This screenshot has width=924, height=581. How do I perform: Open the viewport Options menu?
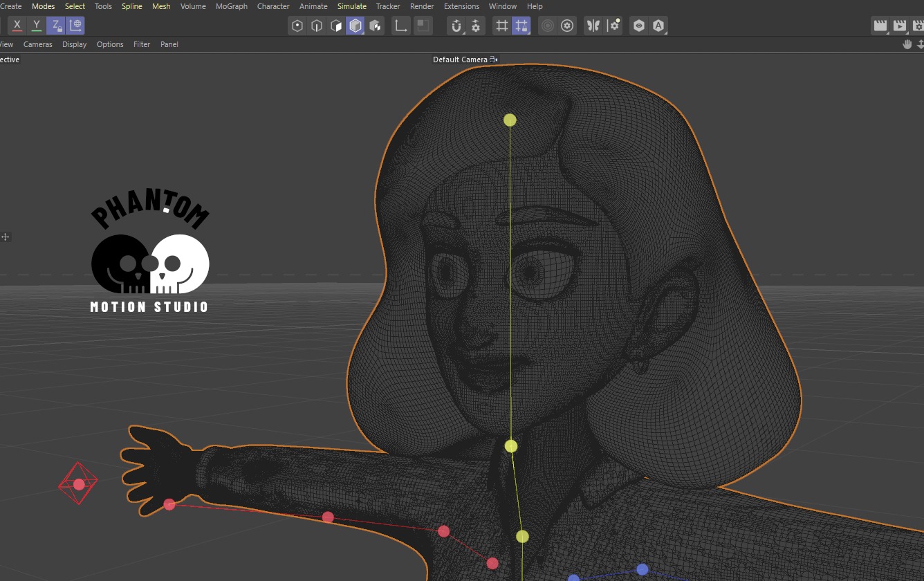coord(110,44)
